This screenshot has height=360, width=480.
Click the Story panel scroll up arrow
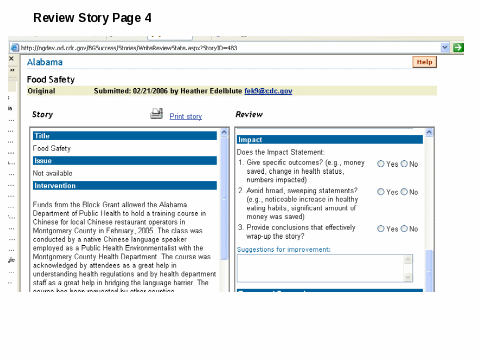tap(224, 132)
